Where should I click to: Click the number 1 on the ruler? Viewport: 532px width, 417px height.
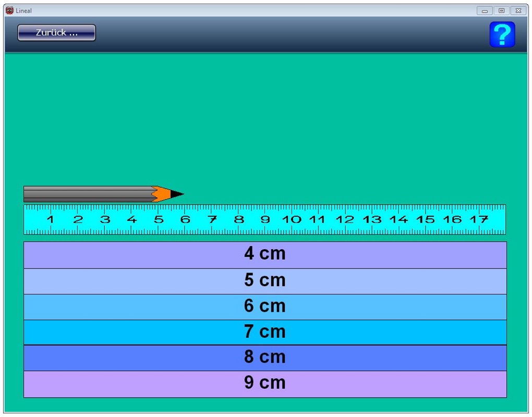pos(51,219)
